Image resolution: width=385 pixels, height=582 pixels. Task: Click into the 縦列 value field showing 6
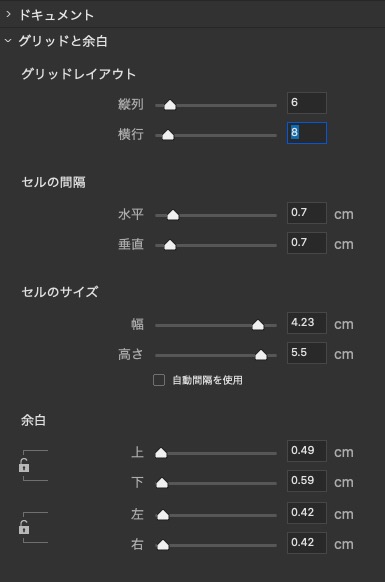point(307,103)
